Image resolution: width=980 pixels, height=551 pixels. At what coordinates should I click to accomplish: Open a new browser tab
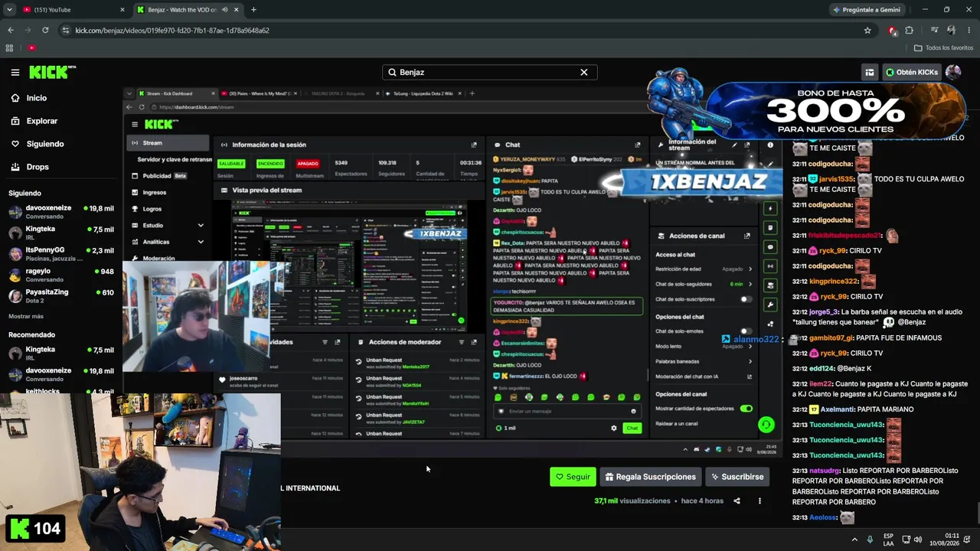tap(253, 10)
